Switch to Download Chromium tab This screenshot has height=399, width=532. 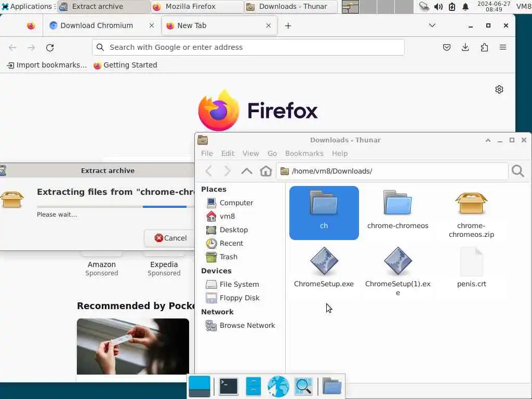96,25
